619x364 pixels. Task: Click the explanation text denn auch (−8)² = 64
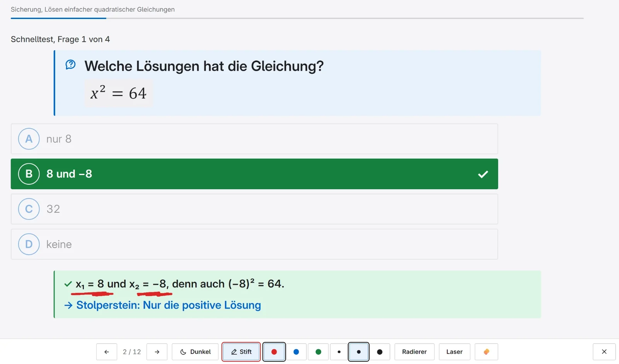point(228,284)
